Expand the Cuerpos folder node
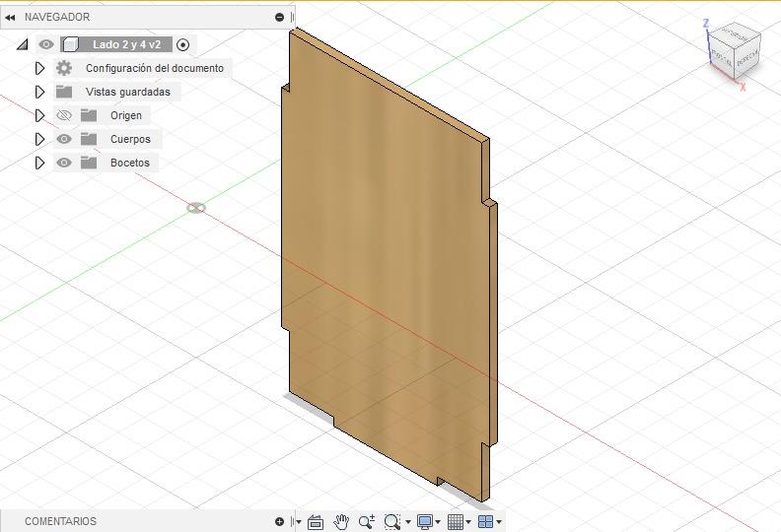This screenshot has width=781, height=532. tap(39, 139)
